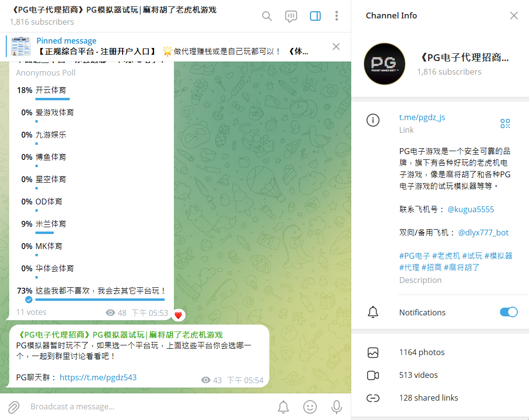Viewport: 529px width, 420px height.
Task: Click the 11 votes count
Action: (x=31, y=312)
